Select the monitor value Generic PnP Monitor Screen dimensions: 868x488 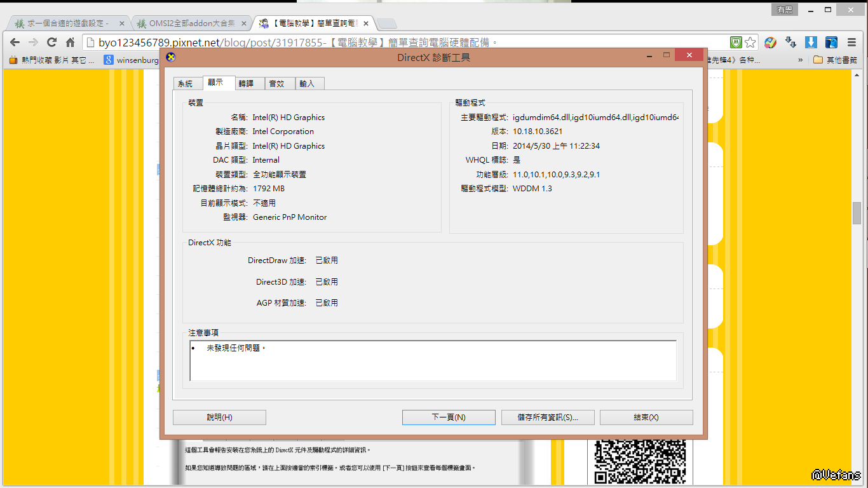pos(290,217)
